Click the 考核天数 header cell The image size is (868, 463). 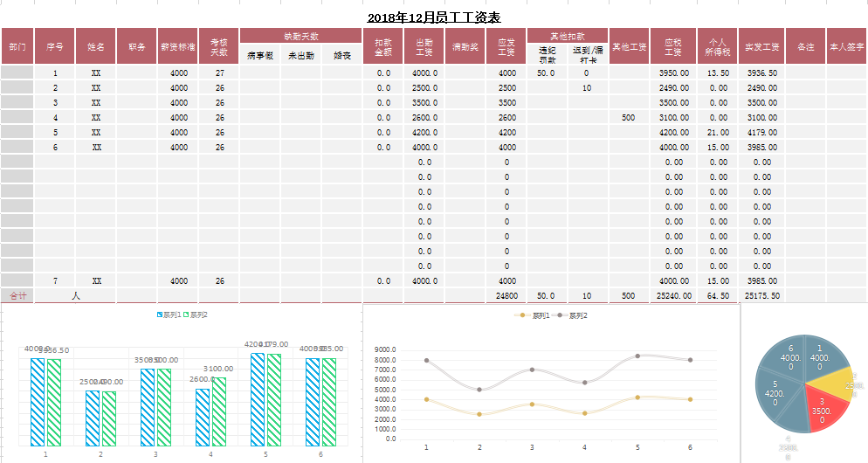(218, 46)
